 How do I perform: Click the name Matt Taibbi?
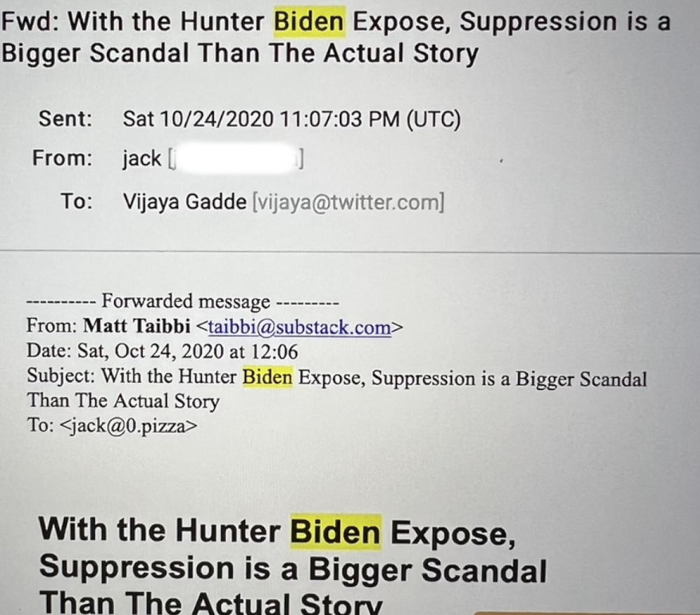pyautogui.click(x=136, y=326)
